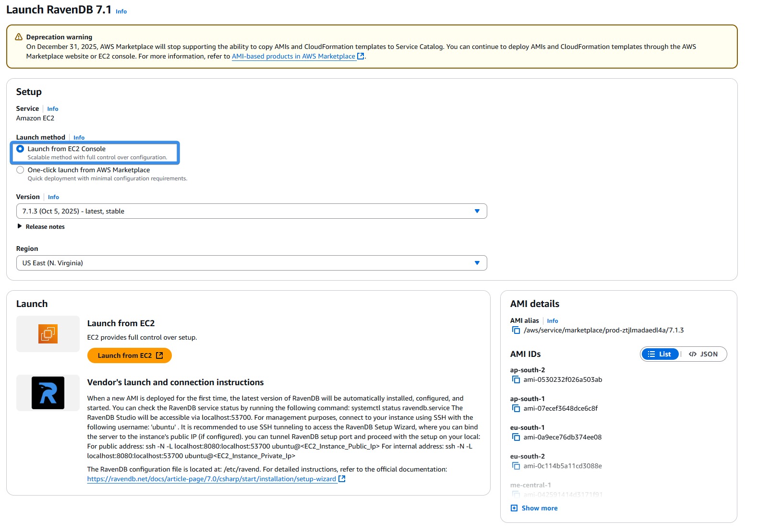The width and height of the screenshot is (758, 532).
Task: Copy the ap-south-2 AMI ID
Action: tap(516, 380)
